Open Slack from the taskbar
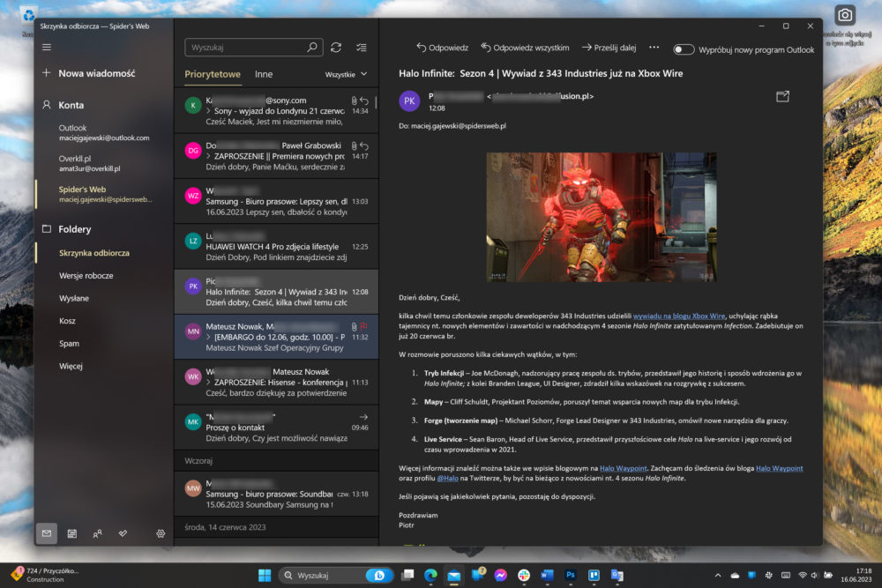This screenshot has height=588, width=882. (x=524, y=575)
